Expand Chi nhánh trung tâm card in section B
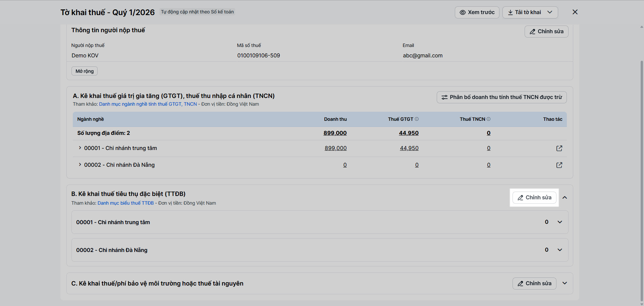 pos(560,222)
